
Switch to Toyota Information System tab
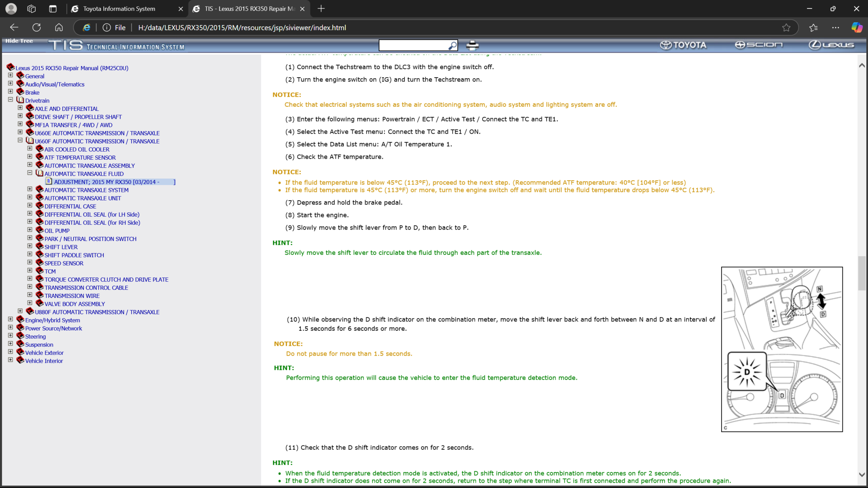click(x=119, y=9)
